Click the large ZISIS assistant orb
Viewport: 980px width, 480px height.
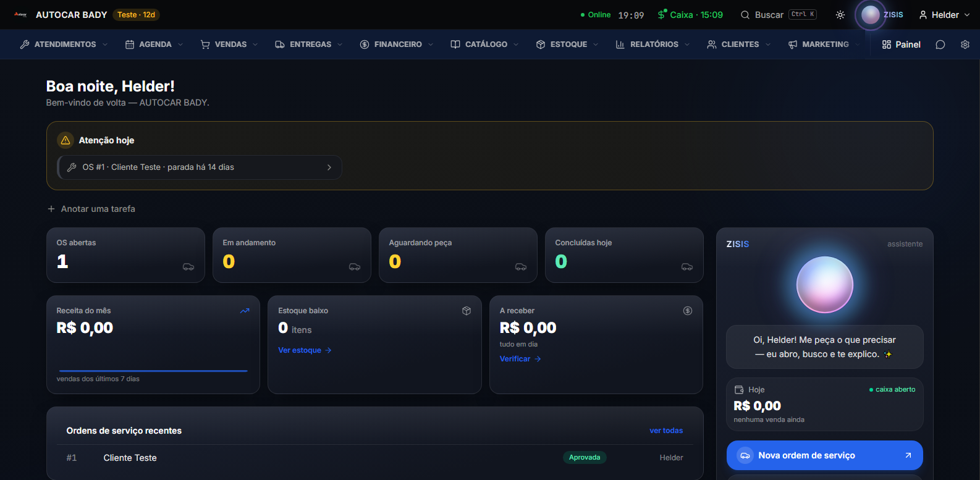pos(825,285)
